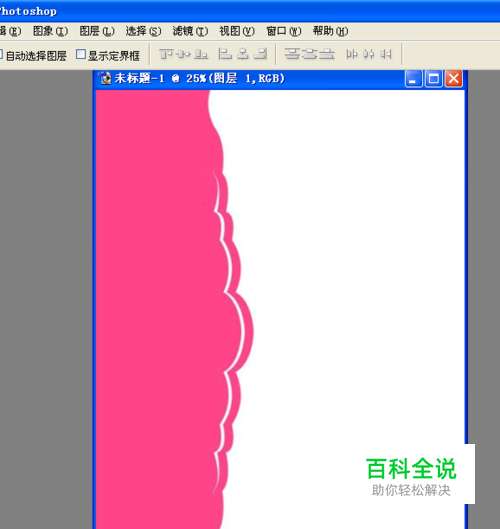Click the align bottom edges icon

coord(201,54)
